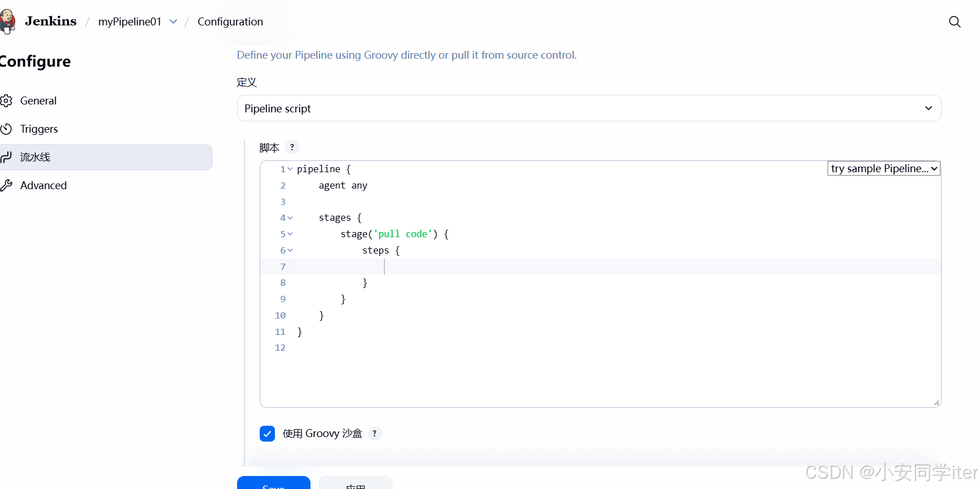Click the Triggers clock icon
The height and width of the screenshot is (489, 980).
pos(6,129)
